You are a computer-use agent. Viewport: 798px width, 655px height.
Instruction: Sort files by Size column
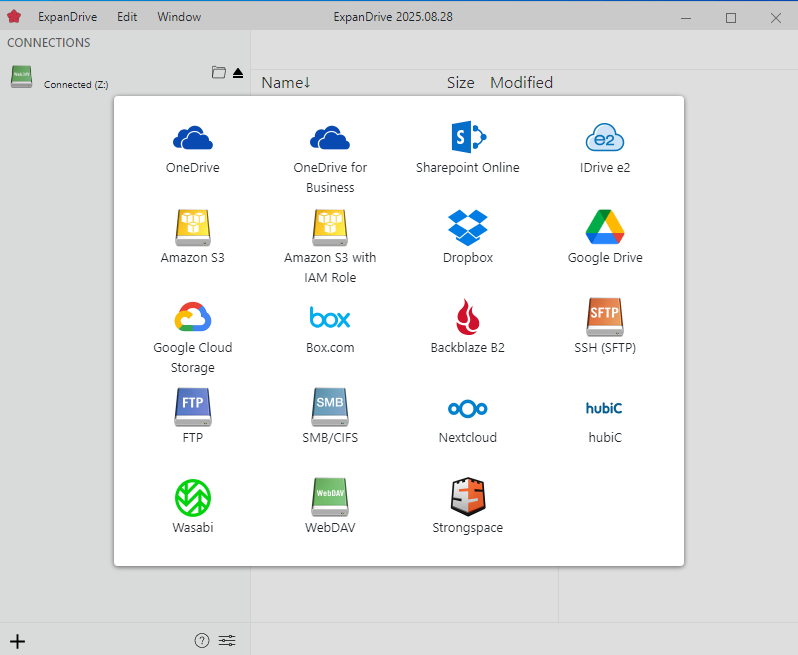pos(461,82)
